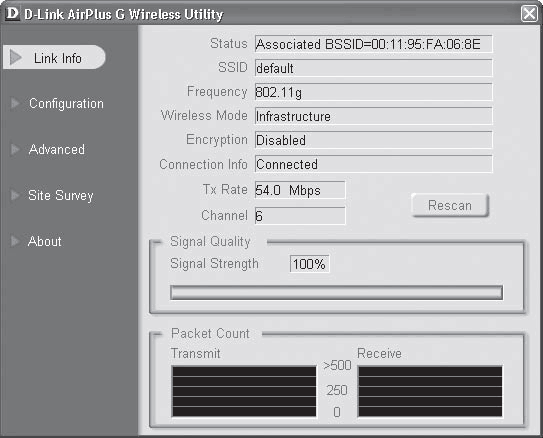
Task: Click the Receive packet count graph
Action: (430, 391)
